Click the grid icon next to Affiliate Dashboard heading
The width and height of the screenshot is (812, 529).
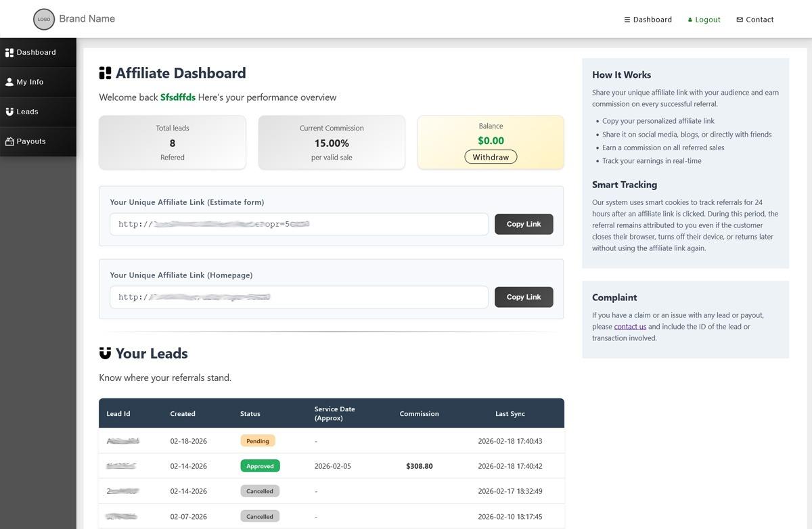click(105, 72)
